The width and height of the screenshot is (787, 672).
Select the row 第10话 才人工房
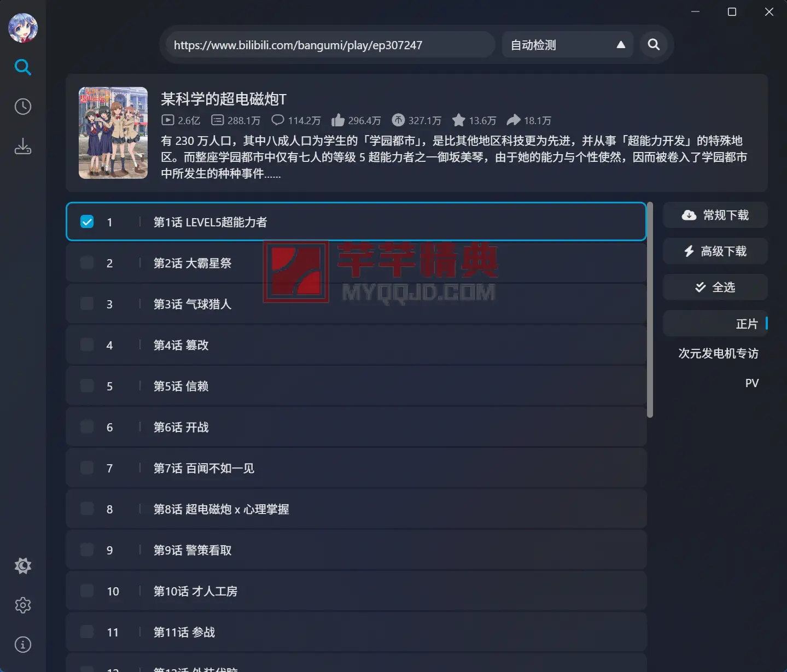pyautogui.click(x=356, y=591)
